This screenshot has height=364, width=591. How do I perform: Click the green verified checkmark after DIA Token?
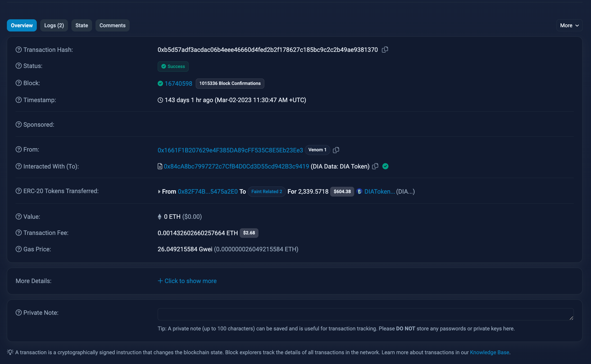click(x=385, y=166)
